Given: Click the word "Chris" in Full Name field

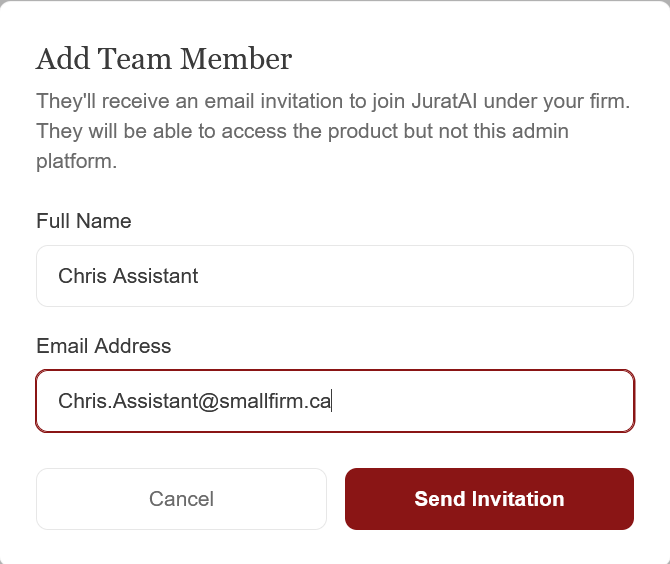Looking at the screenshot, I should click(x=80, y=276).
